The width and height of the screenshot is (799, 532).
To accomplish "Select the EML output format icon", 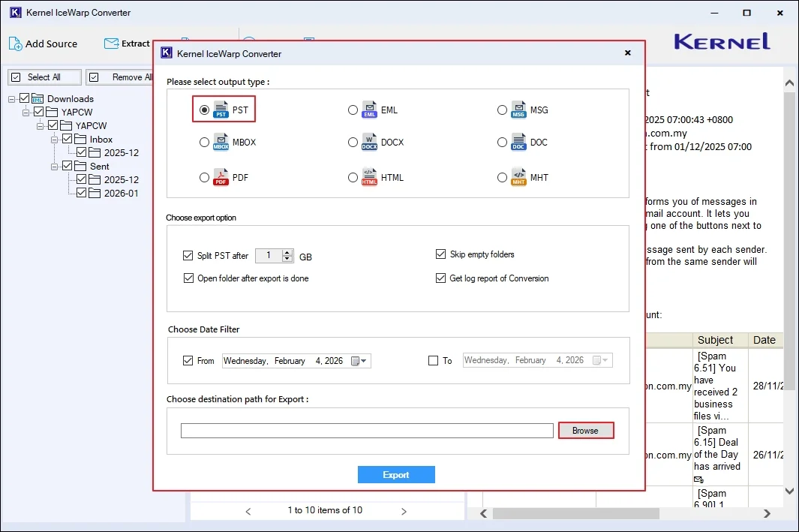I will point(370,109).
